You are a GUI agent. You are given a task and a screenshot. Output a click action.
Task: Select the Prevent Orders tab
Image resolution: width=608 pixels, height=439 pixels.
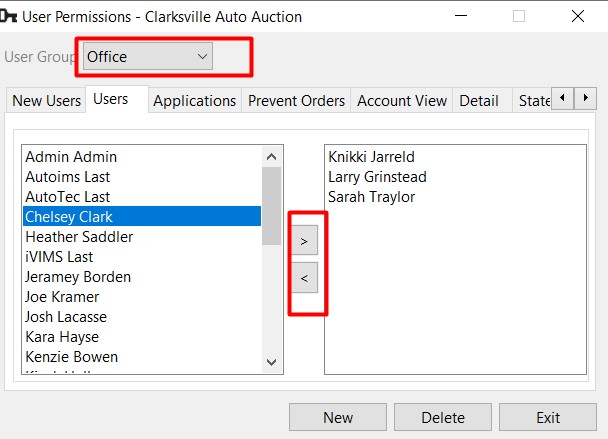coord(296,101)
